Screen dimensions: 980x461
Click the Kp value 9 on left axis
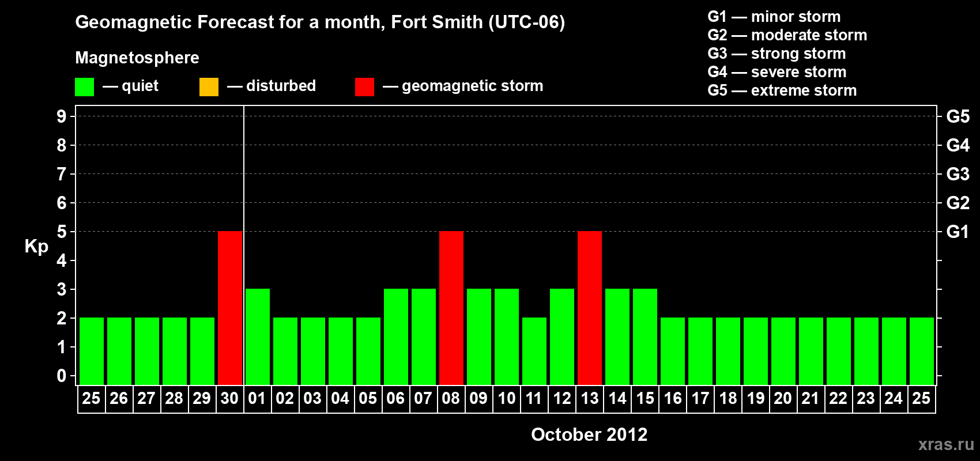(62, 116)
